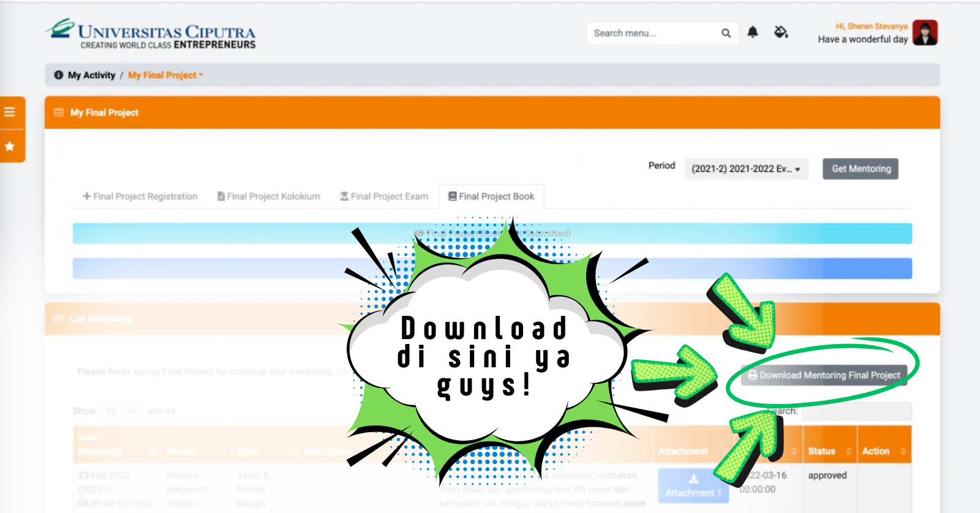The image size is (980, 513).
Task: Open the paint bucket theme icon
Action: pyautogui.click(x=781, y=32)
